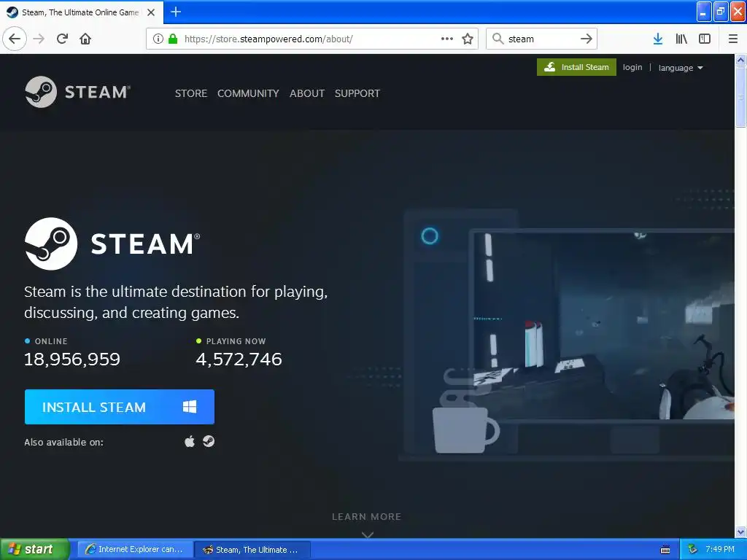Image resolution: width=747 pixels, height=560 pixels.
Task: Click the search box containing steam
Action: point(542,39)
